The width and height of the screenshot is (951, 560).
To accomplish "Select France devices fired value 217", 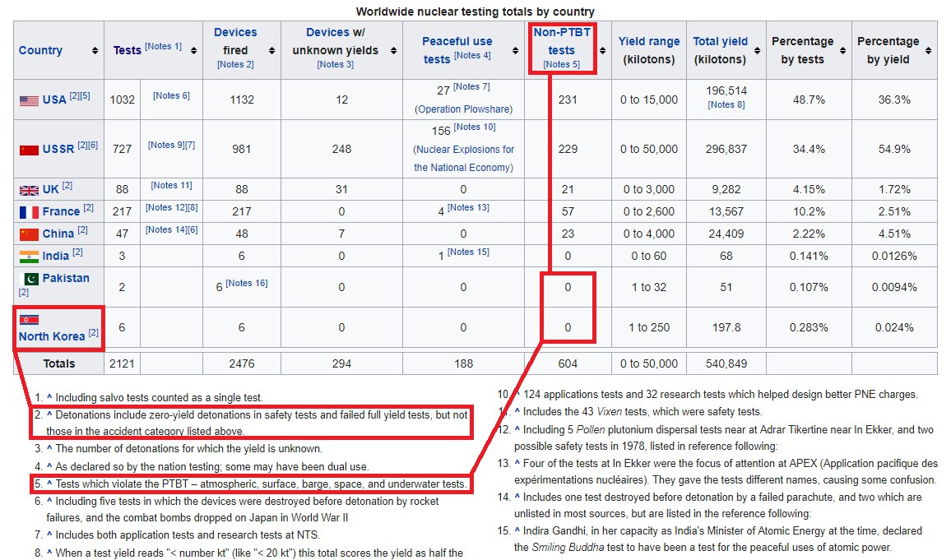I will tap(241, 211).
